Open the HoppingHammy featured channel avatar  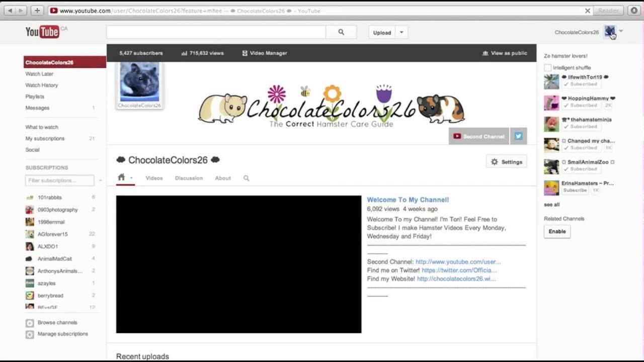[551, 103]
